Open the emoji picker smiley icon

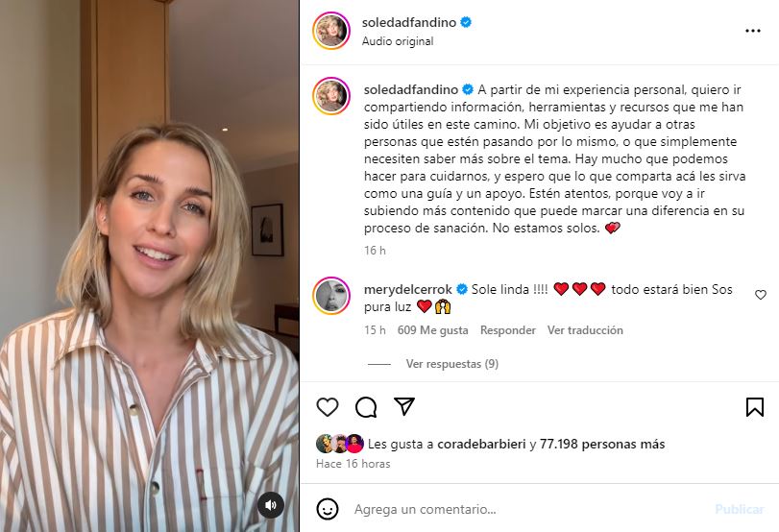[328, 509]
